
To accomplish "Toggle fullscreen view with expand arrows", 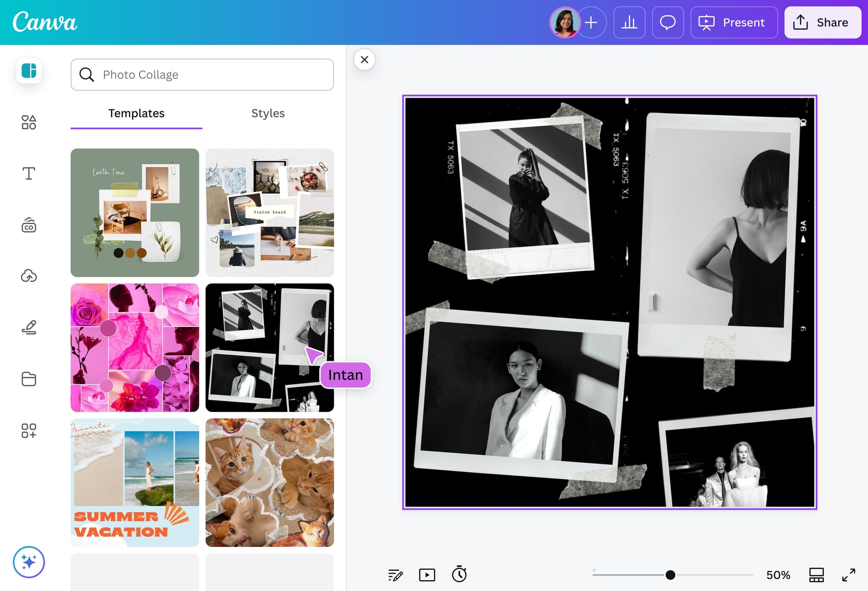I will coord(849,575).
